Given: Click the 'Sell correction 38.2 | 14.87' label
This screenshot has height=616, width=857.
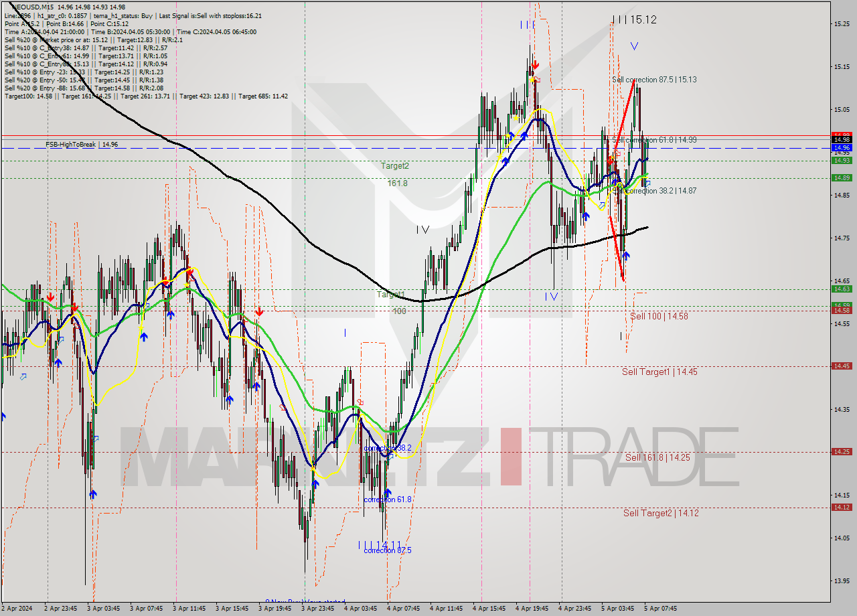Looking at the screenshot, I should coord(654,190).
